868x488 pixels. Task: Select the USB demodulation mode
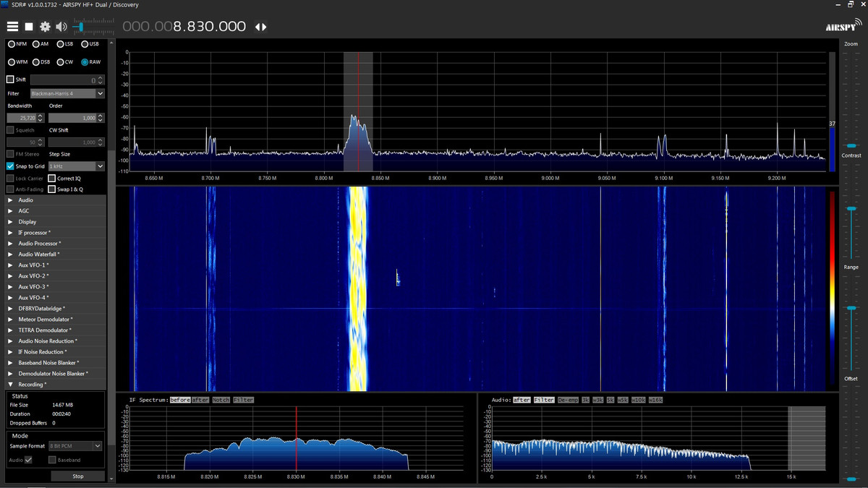click(85, 44)
